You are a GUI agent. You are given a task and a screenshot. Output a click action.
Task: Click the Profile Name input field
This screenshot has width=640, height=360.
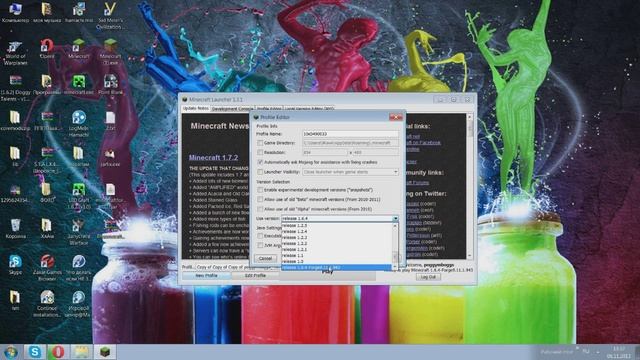[x=351, y=134]
